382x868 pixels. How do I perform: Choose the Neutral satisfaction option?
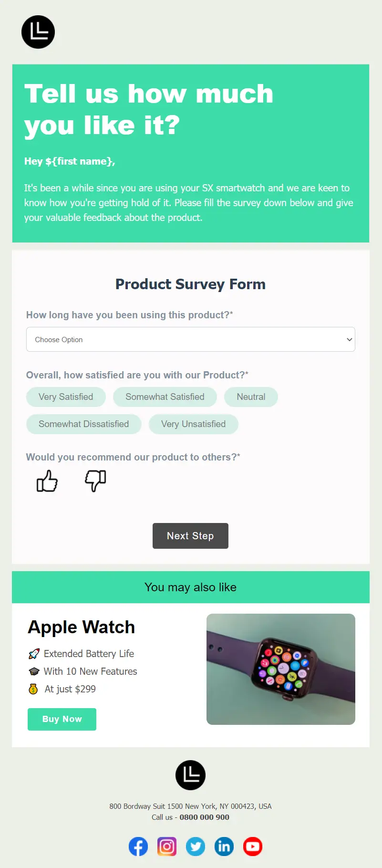click(x=251, y=397)
